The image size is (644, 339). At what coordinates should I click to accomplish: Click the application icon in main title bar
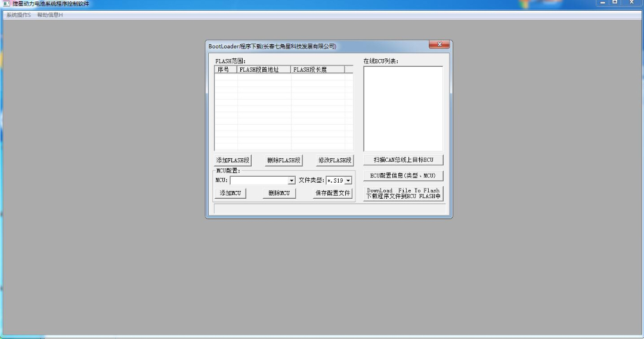click(x=7, y=4)
